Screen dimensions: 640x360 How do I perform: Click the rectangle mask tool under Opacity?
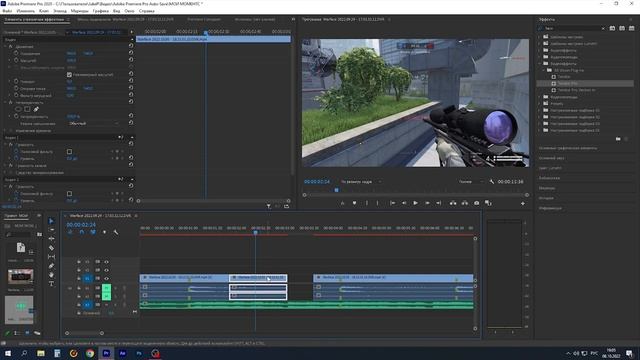point(27,109)
